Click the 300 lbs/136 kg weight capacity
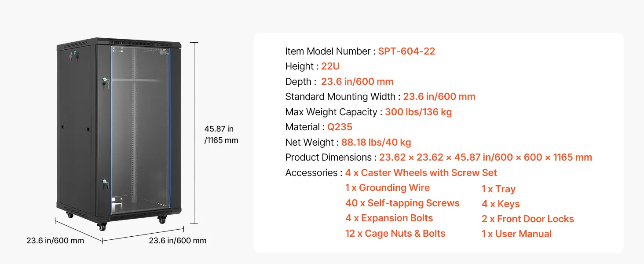Viewport: 644px width, 264px height. click(418, 112)
